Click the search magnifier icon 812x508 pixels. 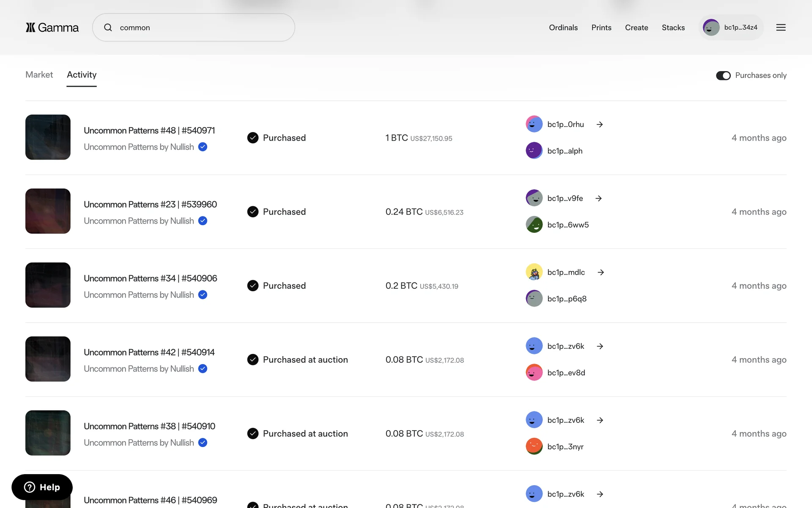coord(108,28)
